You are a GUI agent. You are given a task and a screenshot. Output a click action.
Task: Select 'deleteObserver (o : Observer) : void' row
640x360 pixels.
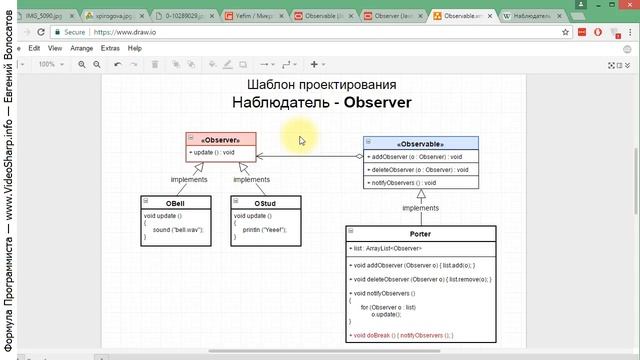point(421,170)
